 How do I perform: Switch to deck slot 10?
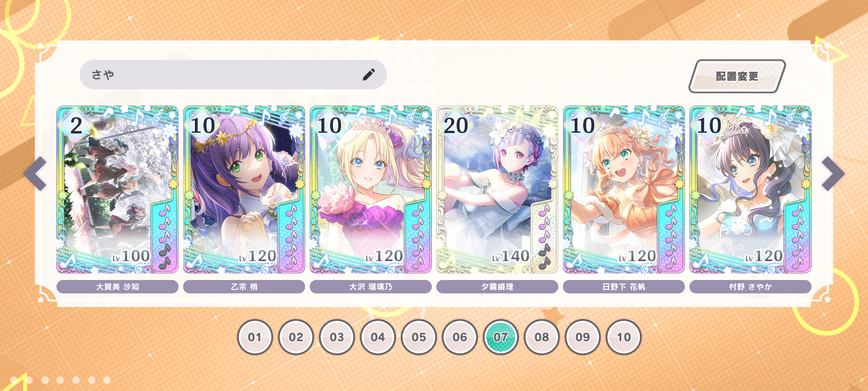click(x=624, y=337)
